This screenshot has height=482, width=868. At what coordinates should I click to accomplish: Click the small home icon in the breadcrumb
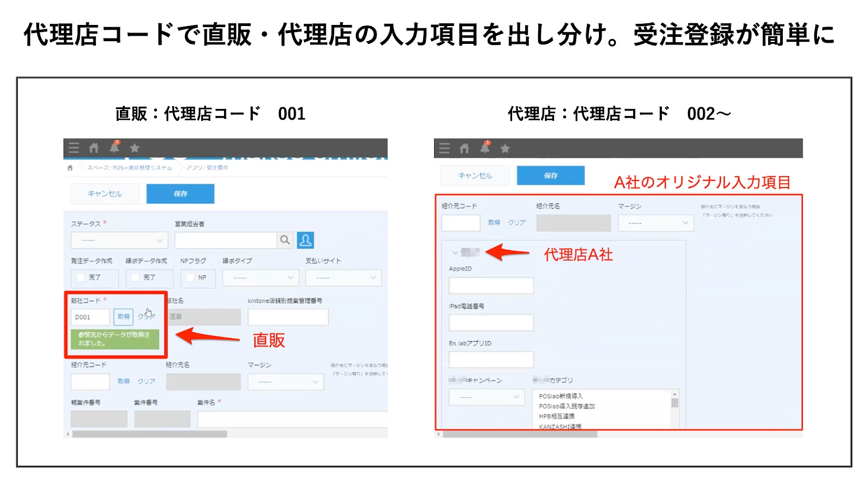pyautogui.click(x=70, y=168)
